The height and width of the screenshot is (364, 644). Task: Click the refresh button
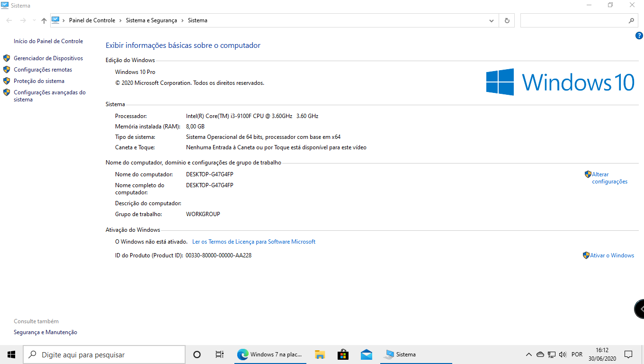tap(507, 20)
